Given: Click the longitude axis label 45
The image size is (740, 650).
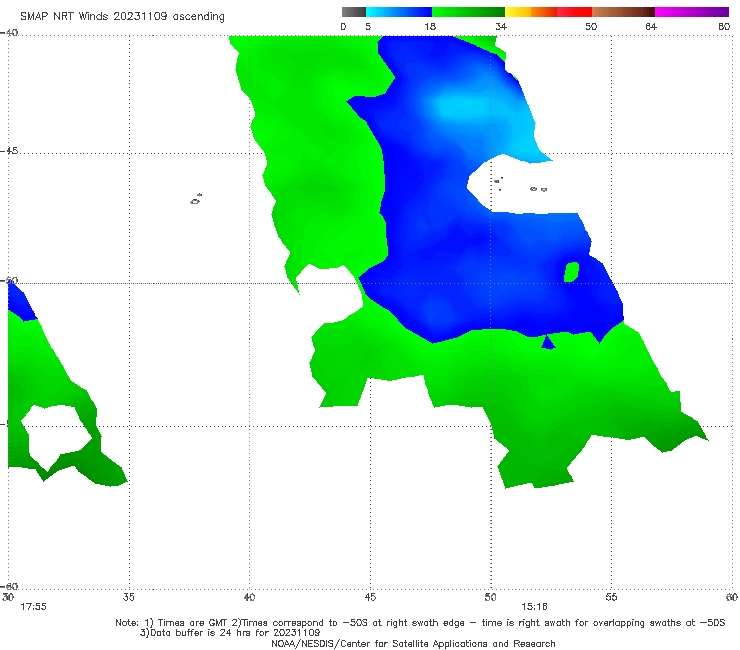Looking at the screenshot, I should tap(370, 597).
